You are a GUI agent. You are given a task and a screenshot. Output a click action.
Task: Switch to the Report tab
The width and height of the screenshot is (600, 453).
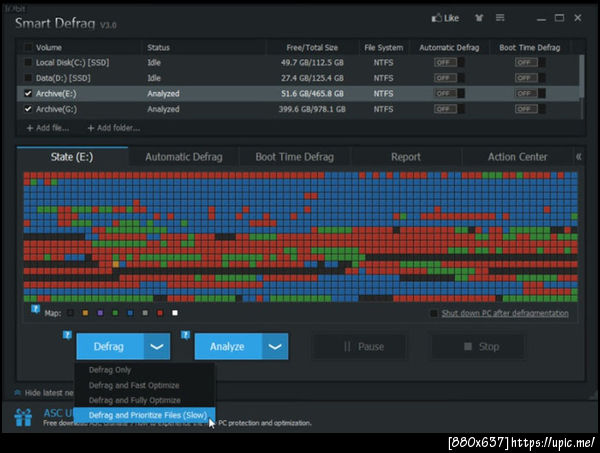406,157
